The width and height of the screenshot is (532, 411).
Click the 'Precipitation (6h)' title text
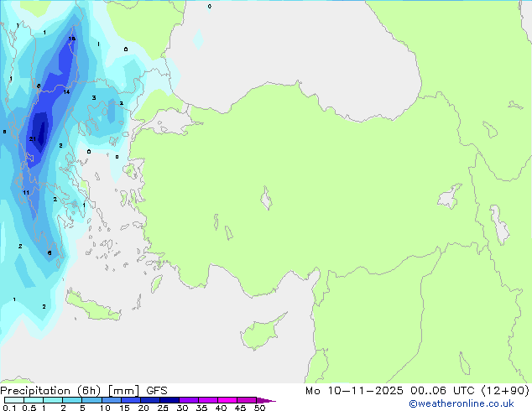point(50,391)
